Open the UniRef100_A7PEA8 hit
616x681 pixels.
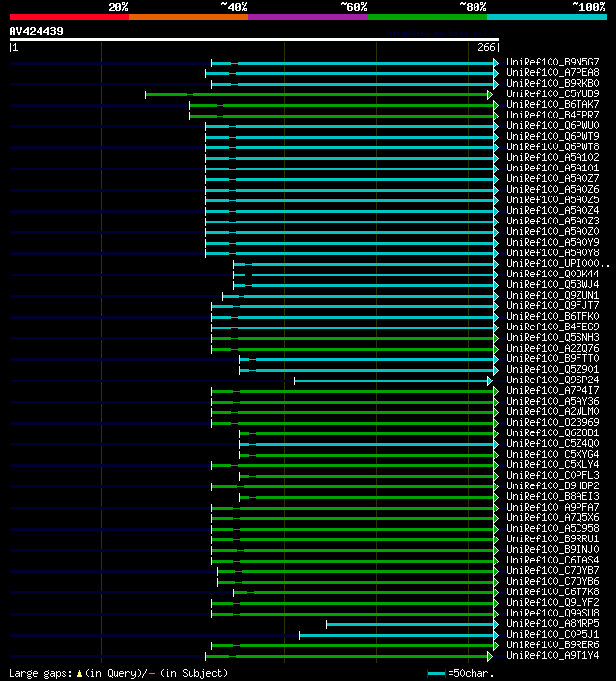552,72
